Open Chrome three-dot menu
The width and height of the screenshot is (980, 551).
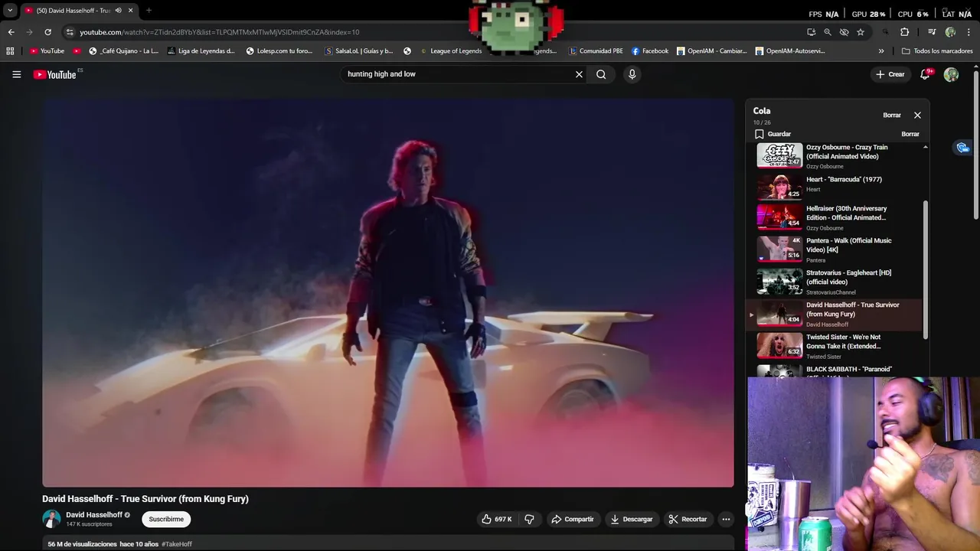coord(969,32)
